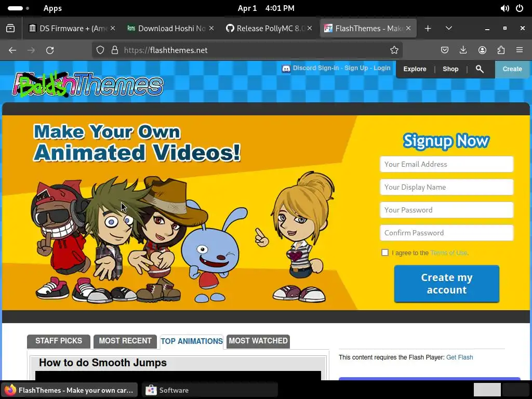Switch to the DS Firmware tab

(x=71, y=29)
